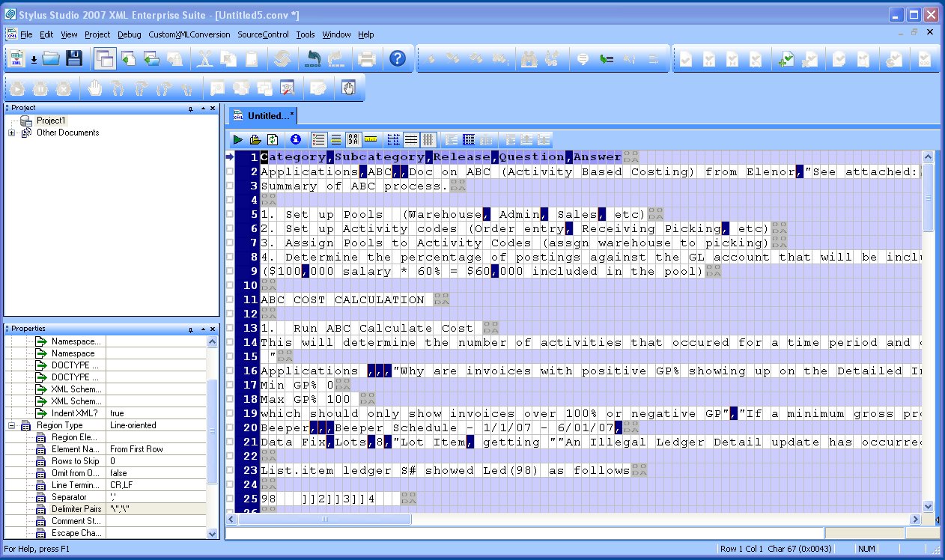Screen dimensions: 945x560
Task: Collapse the Region Type property group
Action: click(11, 425)
